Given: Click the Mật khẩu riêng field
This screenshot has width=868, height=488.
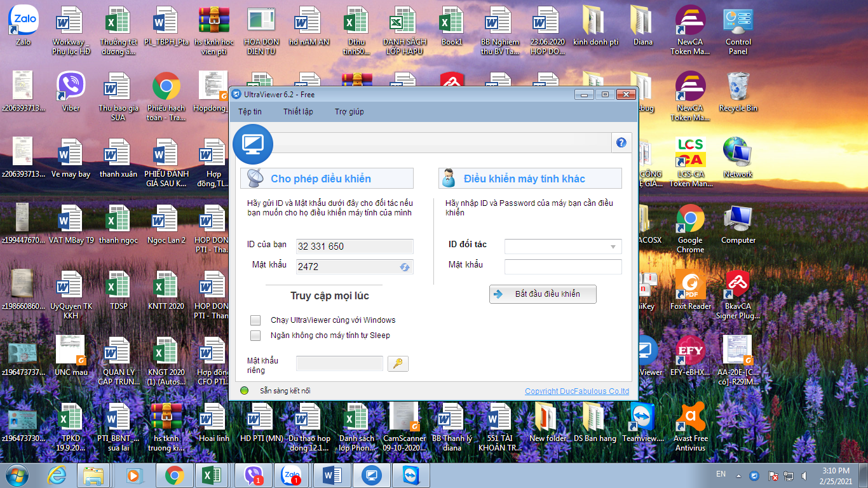Looking at the screenshot, I should [340, 363].
